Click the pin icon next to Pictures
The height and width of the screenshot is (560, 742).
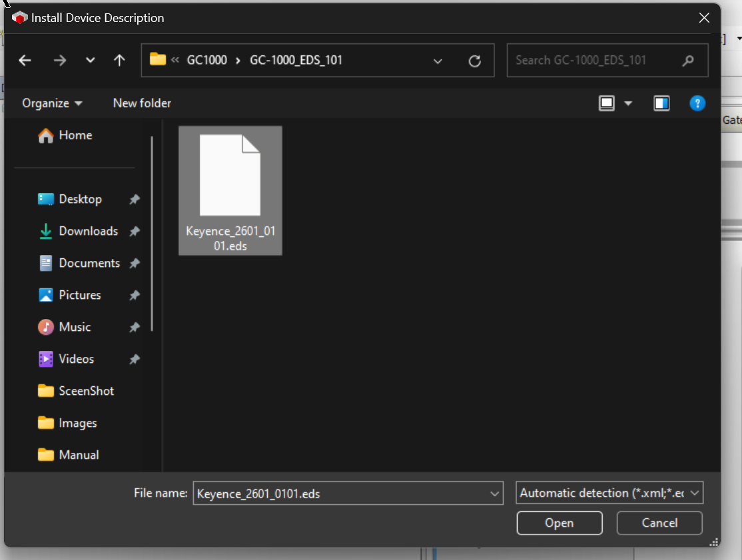click(135, 295)
